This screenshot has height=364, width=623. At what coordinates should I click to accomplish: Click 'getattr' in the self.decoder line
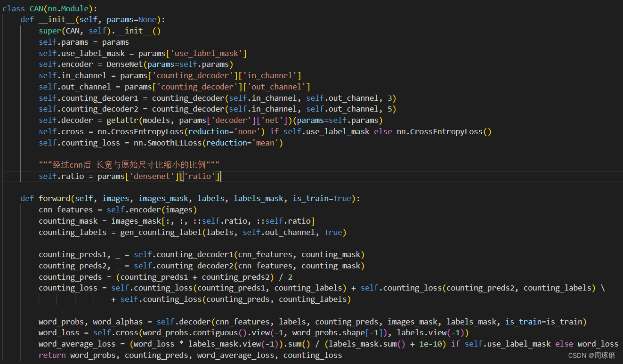click(122, 121)
